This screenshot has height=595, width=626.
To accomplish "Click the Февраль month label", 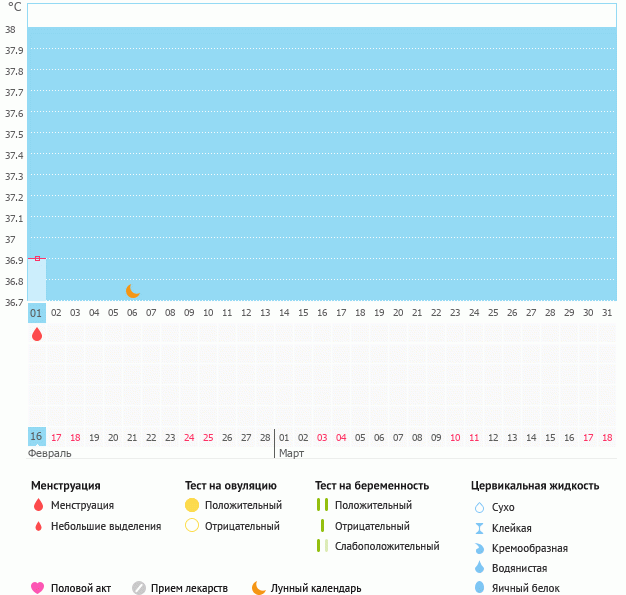I will point(47,453).
